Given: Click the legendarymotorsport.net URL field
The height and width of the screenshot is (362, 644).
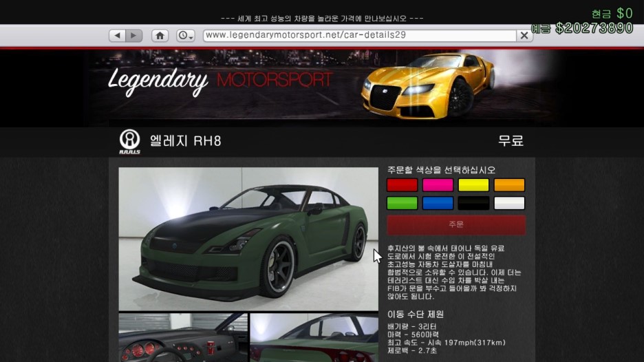Looking at the screenshot, I should pyautogui.click(x=359, y=35).
